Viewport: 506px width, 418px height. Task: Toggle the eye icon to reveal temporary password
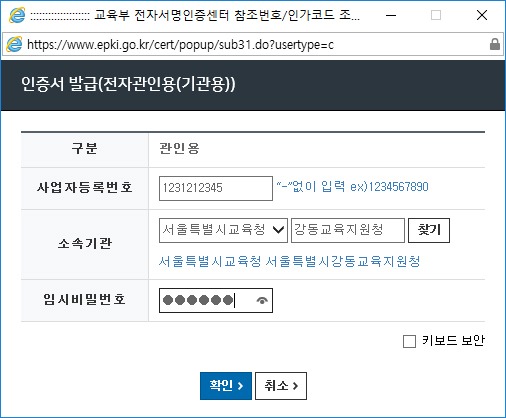tap(262, 301)
